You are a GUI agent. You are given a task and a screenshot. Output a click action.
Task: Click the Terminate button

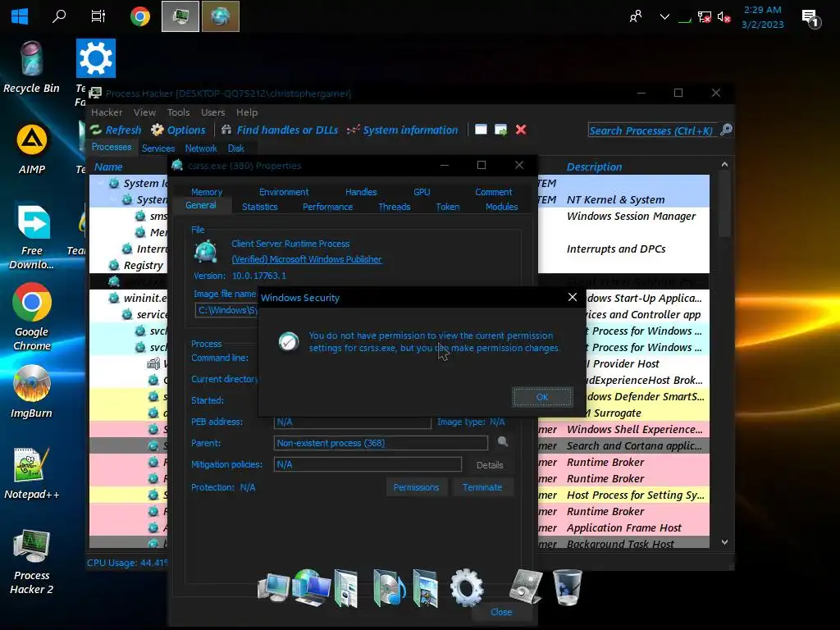(482, 487)
